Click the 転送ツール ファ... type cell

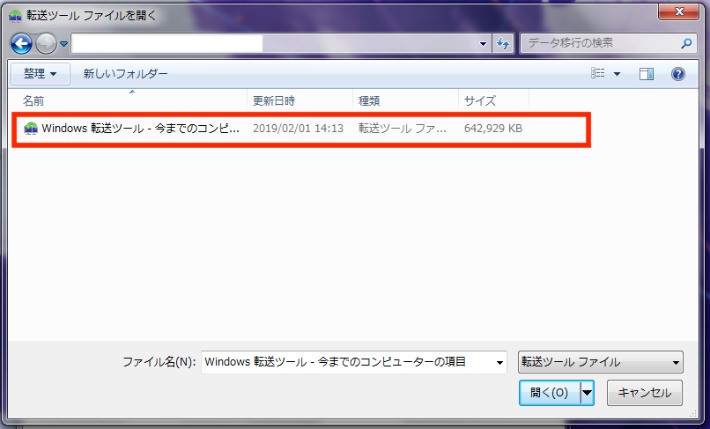403,129
